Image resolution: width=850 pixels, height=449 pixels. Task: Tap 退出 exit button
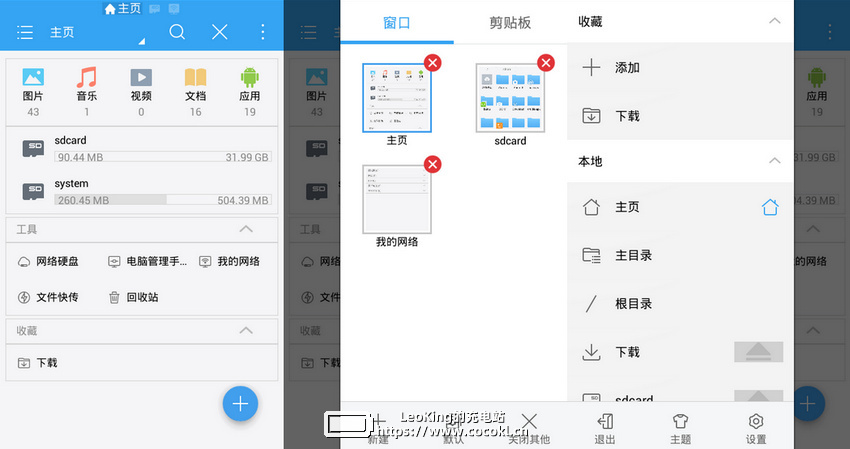(605, 428)
